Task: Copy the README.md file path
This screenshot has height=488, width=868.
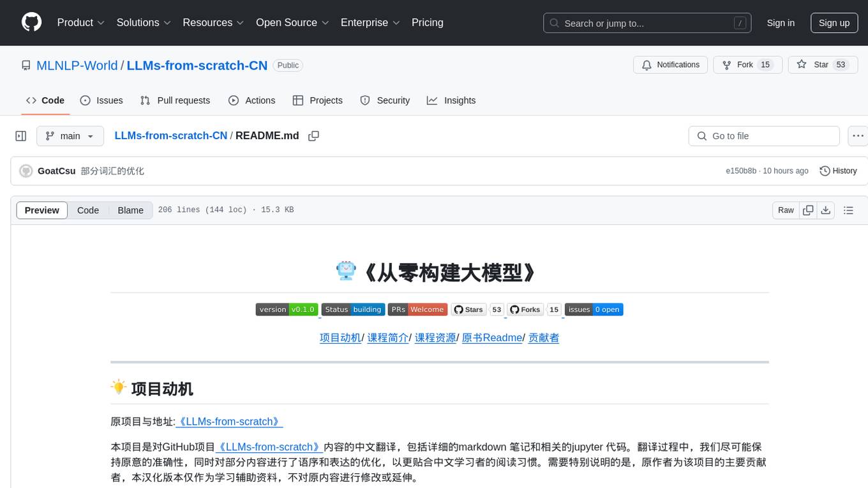Action: point(313,136)
